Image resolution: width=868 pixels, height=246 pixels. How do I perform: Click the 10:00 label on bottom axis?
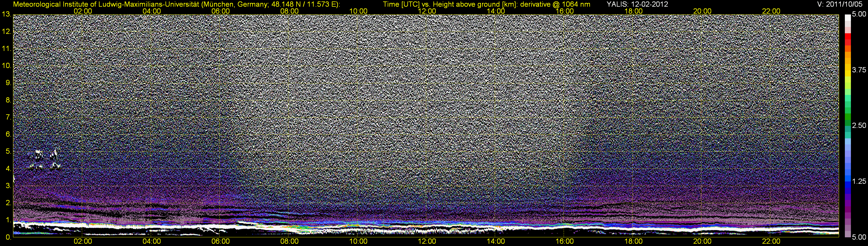(358, 242)
